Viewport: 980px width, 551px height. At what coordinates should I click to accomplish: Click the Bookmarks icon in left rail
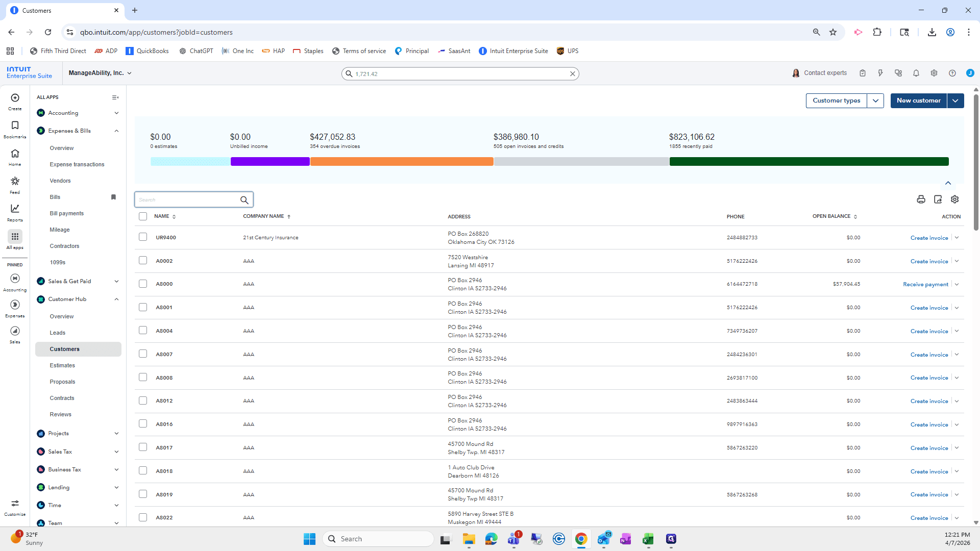coord(15,129)
